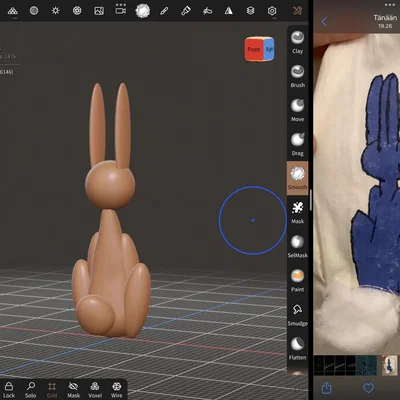
Task: Select the Smooth tool
Action: pos(297,178)
